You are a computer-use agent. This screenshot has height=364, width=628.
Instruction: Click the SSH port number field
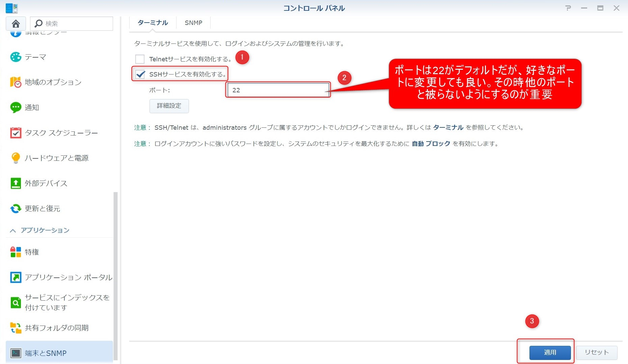278,90
